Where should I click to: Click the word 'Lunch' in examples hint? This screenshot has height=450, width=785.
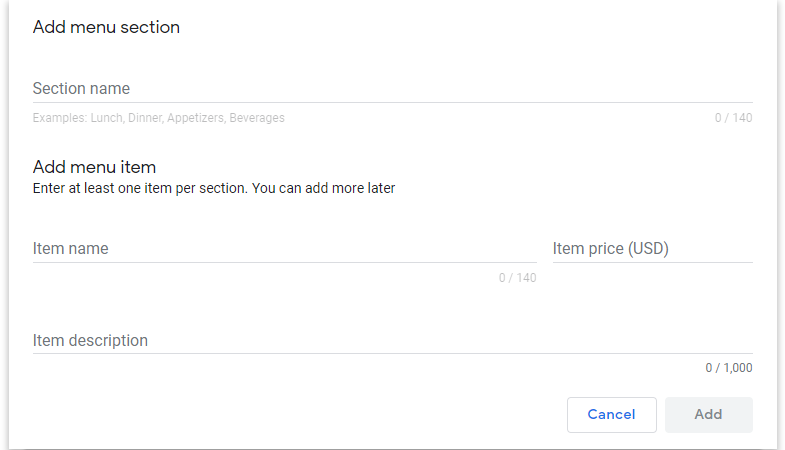[x=106, y=118]
